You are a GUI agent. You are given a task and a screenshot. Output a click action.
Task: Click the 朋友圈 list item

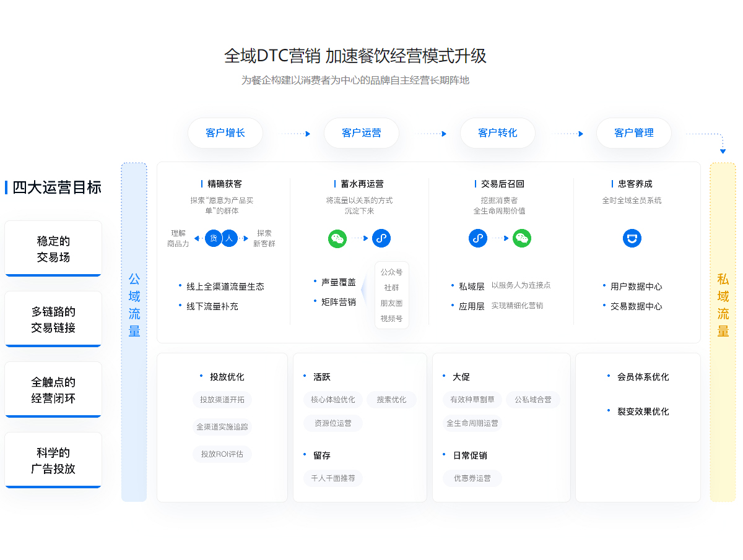(391, 303)
